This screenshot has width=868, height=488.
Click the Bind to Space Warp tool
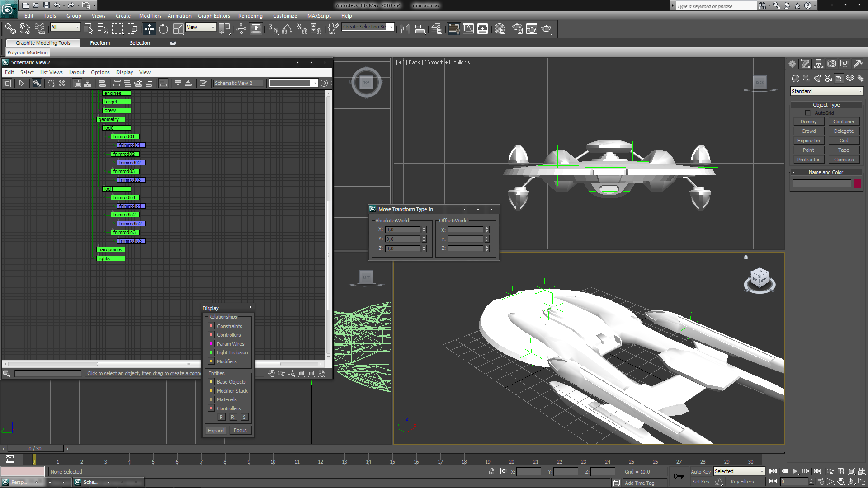pyautogui.click(x=40, y=29)
